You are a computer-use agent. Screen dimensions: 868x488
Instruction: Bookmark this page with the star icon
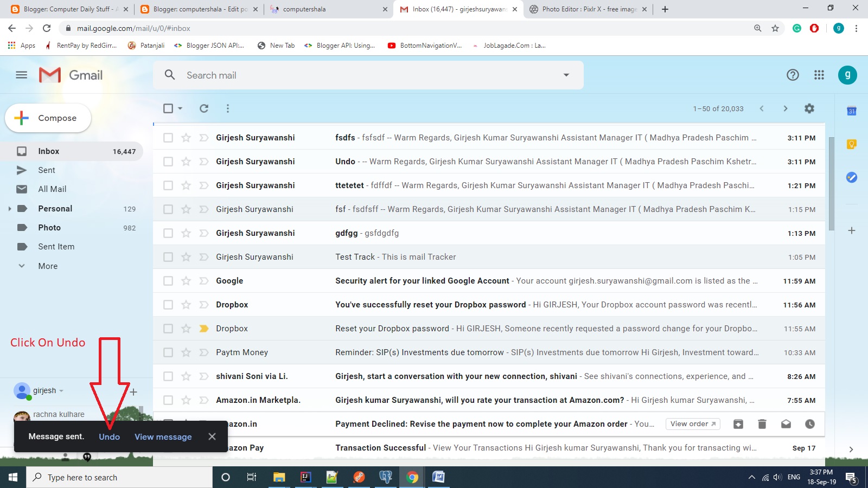775,28
